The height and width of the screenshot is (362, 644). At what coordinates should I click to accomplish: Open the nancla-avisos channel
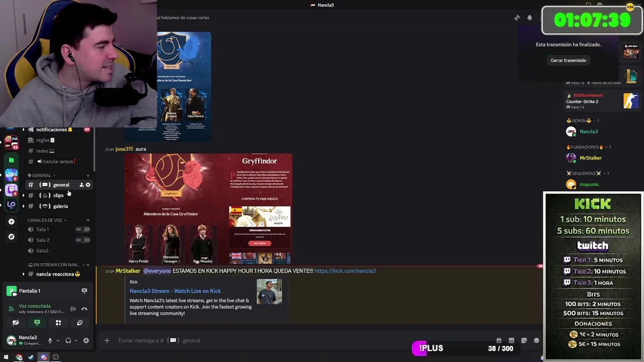pyautogui.click(x=59, y=161)
